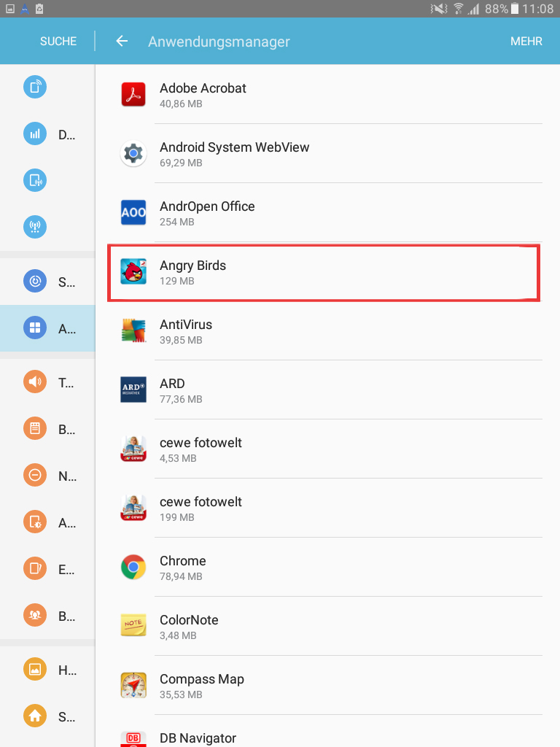Open the Adobe Acrobat app icon
Screen dimensions: 560x747
pyautogui.click(x=133, y=94)
